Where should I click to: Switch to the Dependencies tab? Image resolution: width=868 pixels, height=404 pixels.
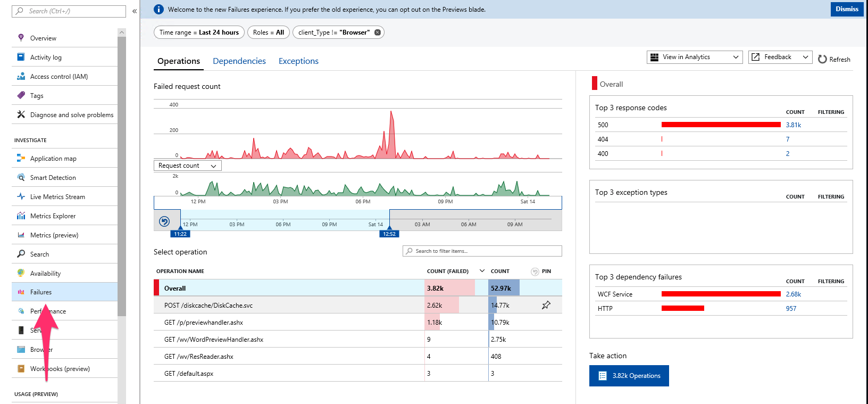tap(239, 61)
